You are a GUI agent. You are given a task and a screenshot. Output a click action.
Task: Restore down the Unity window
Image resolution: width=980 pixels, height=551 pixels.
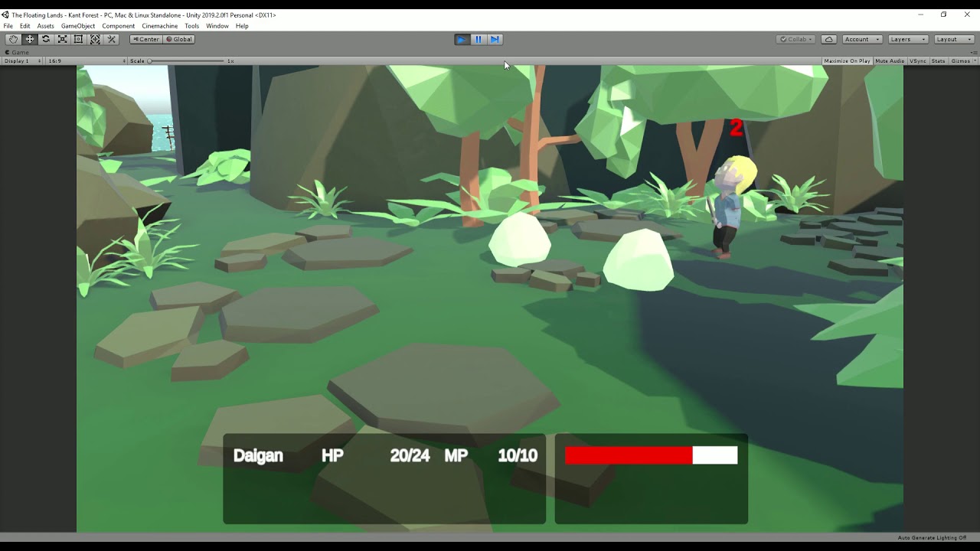[943, 15]
